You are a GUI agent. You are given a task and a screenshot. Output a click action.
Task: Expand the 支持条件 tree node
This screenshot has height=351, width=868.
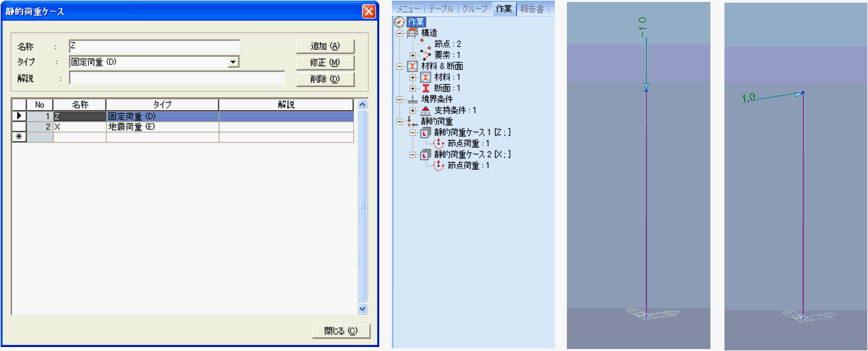tap(413, 110)
